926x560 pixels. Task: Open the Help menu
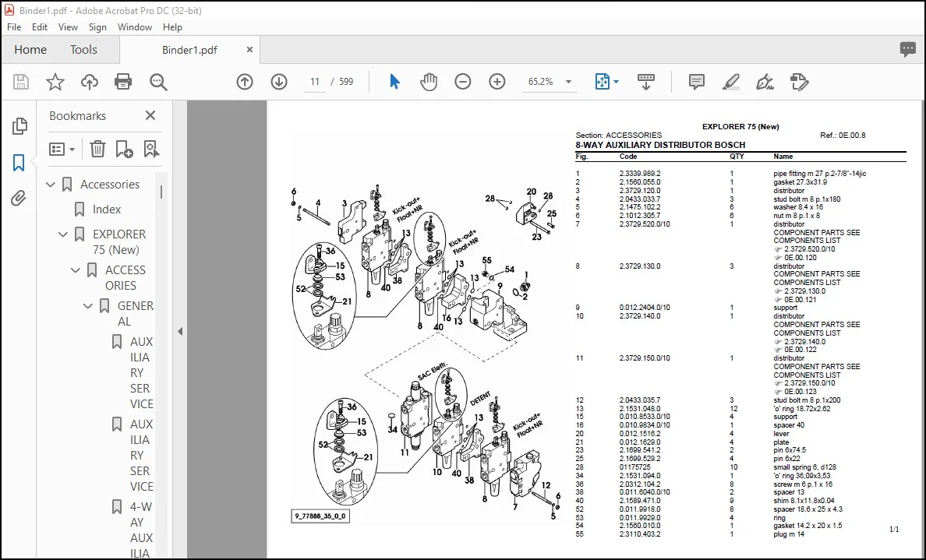click(x=172, y=27)
